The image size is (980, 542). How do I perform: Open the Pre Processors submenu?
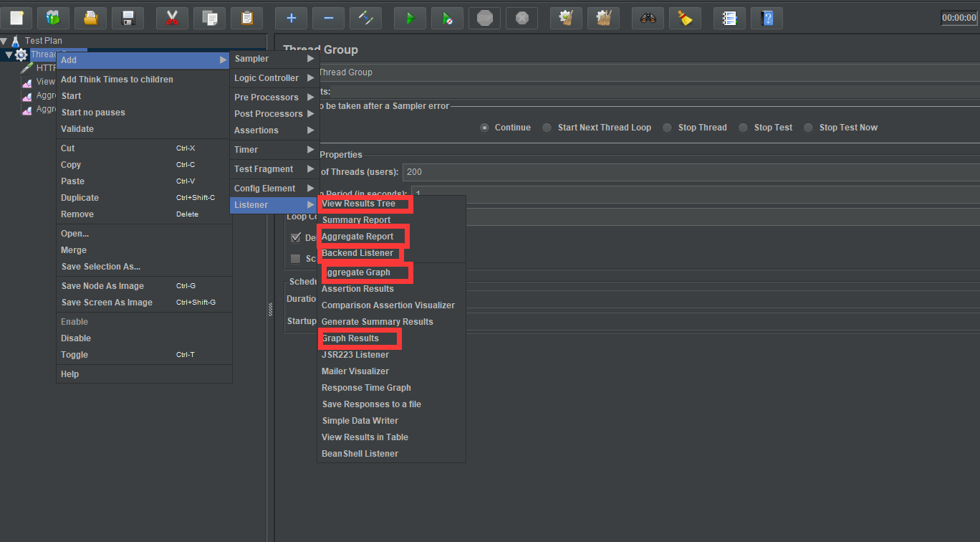[275, 98]
